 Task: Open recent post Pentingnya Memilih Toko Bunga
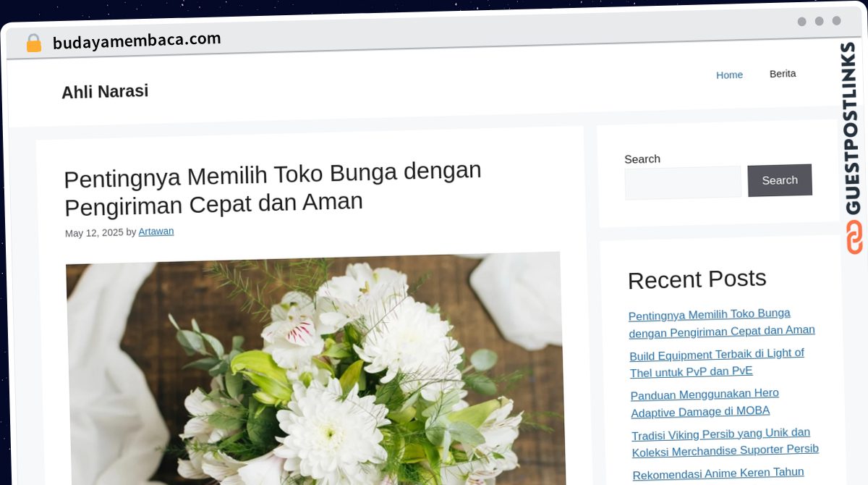click(722, 323)
